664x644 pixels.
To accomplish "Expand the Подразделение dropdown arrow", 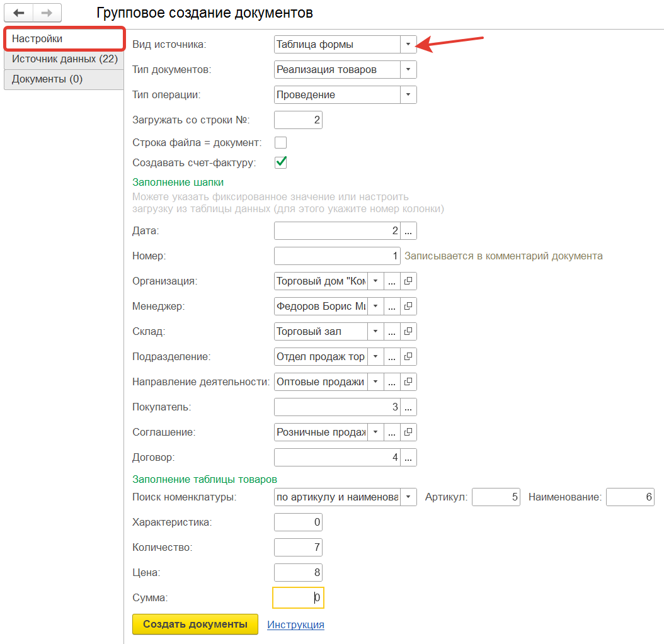I will [x=375, y=357].
